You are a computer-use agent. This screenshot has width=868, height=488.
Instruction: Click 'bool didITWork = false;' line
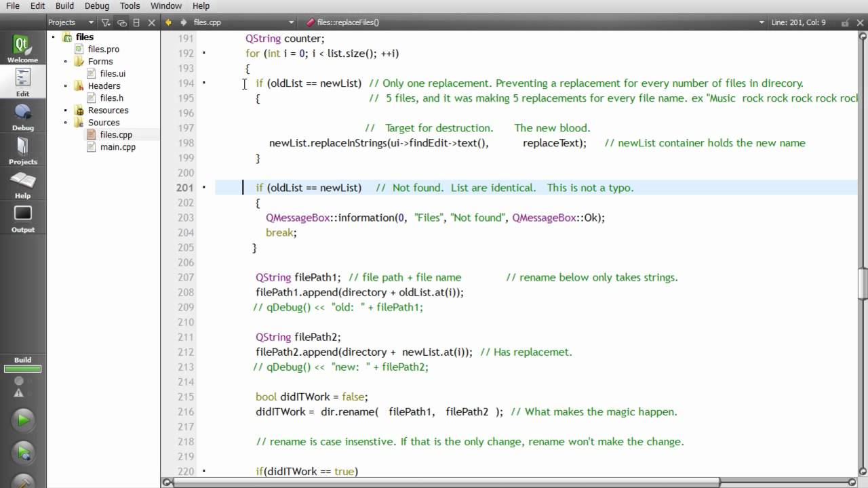[x=312, y=396]
